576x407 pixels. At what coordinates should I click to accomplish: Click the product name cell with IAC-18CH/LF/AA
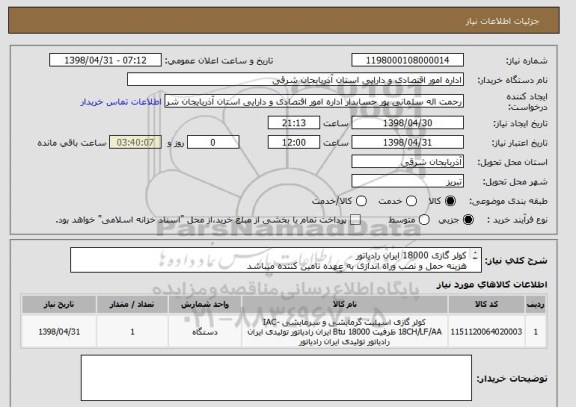pyautogui.click(x=345, y=332)
